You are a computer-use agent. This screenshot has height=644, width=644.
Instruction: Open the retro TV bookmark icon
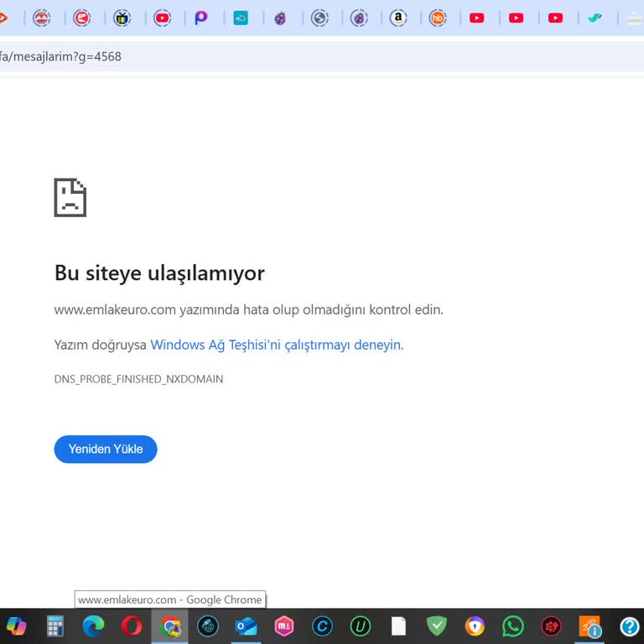pyautogui.click(x=122, y=18)
